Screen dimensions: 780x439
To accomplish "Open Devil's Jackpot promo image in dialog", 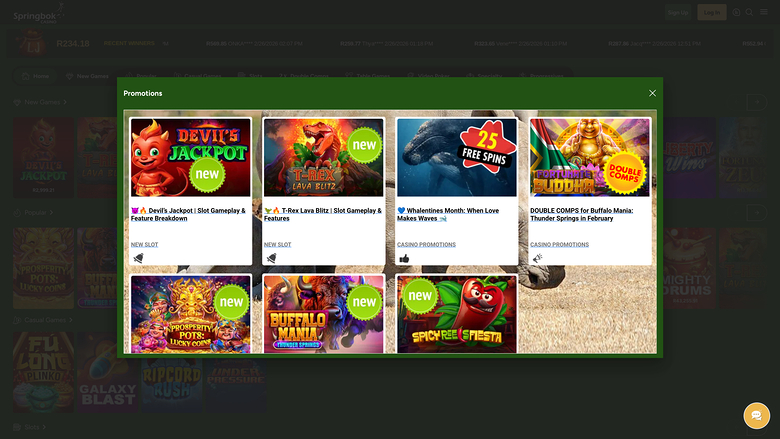I will click(191, 158).
